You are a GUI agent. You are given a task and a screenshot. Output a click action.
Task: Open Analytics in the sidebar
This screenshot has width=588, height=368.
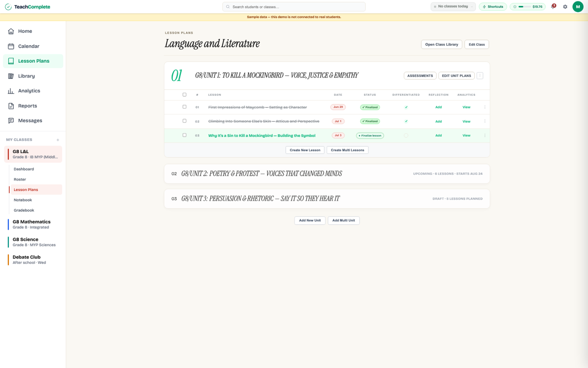(x=33, y=91)
